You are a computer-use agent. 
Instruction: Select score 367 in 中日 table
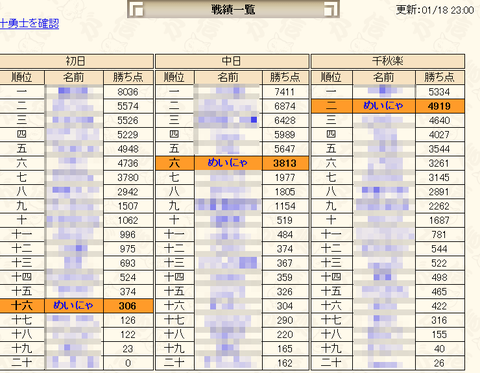[285, 263]
